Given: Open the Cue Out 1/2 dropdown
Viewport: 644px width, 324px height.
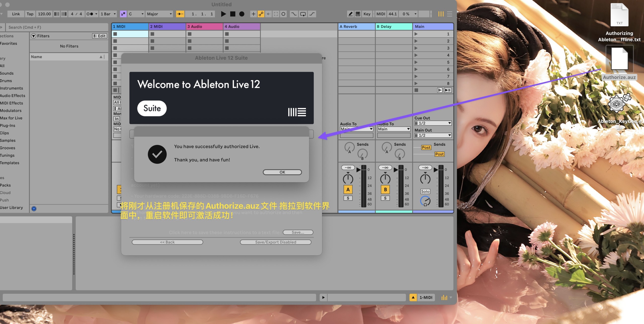Looking at the screenshot, I should tap(433, 123).
